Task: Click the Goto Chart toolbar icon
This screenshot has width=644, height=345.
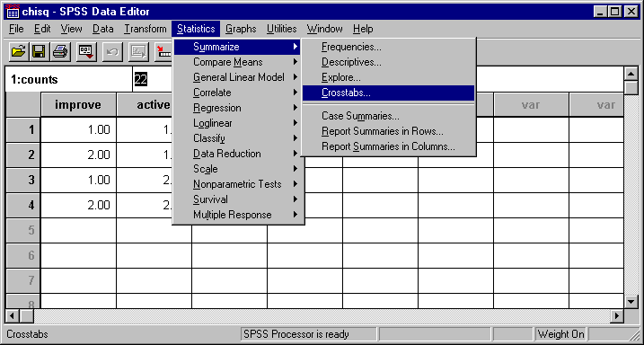Action: click(139, 52)
